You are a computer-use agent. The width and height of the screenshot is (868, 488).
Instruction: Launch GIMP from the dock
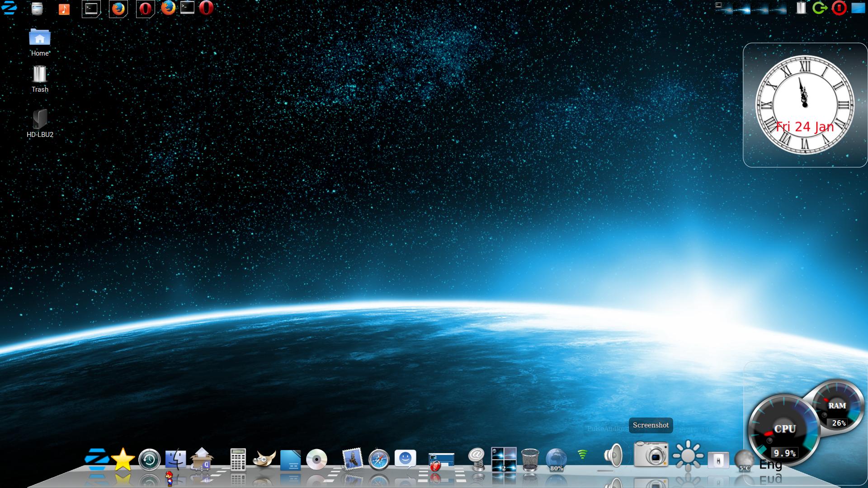(264, 460)
